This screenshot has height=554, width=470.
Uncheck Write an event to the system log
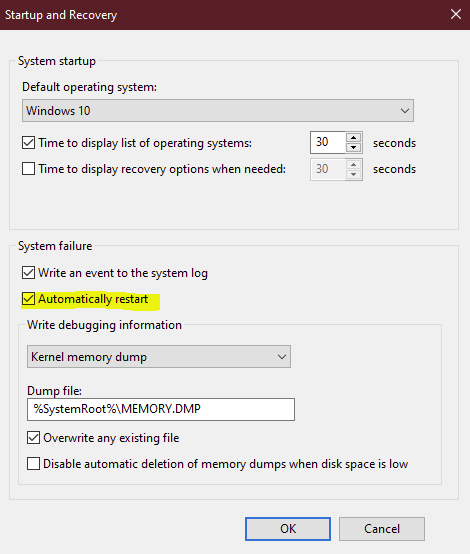pos(28,273)
